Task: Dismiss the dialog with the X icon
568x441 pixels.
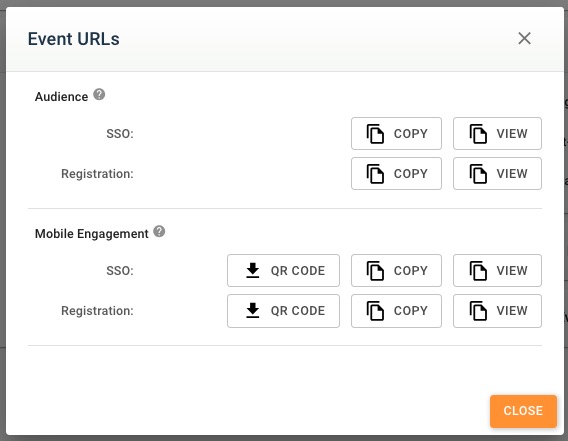Action: [524, 38]
